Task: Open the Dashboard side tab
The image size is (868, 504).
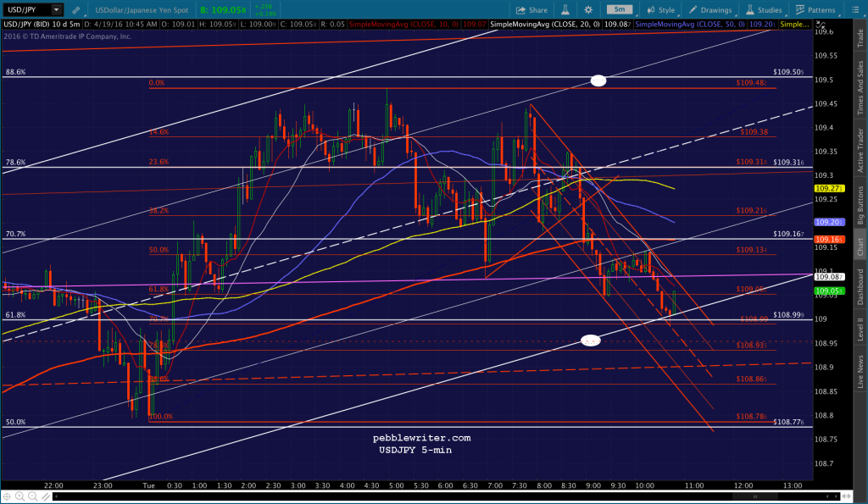Action: pyautogui.click(x=860, y=286)
